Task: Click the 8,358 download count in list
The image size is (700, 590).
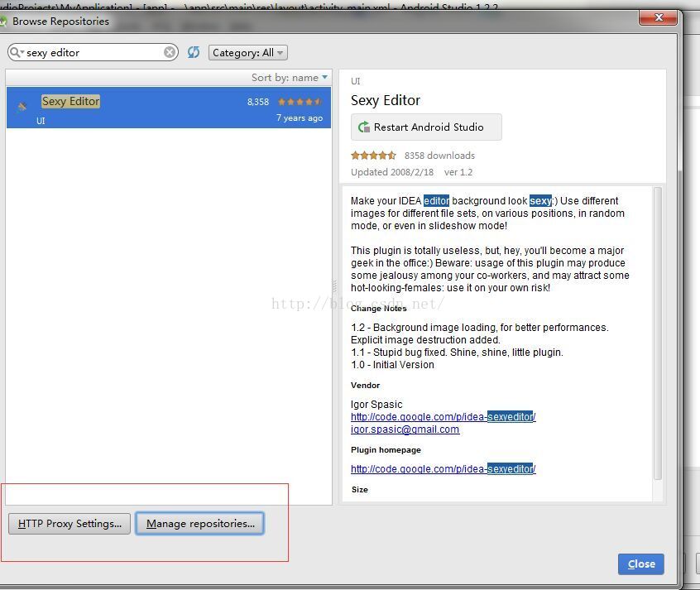Action: [258, 102]
